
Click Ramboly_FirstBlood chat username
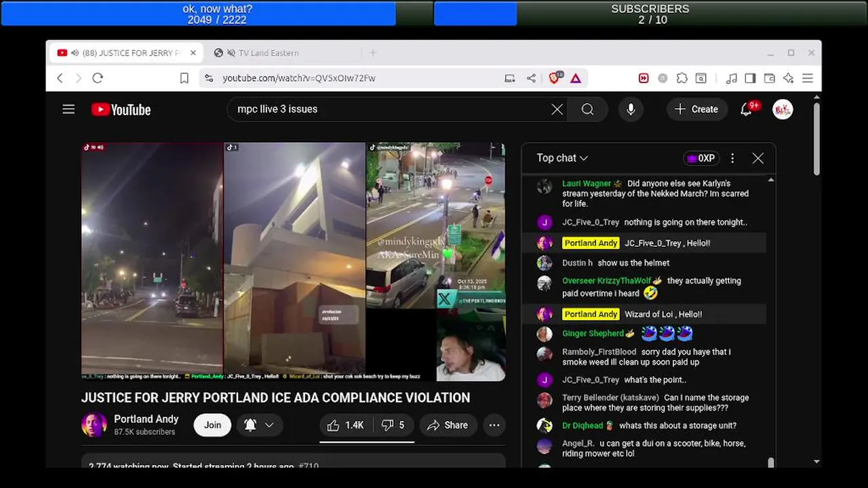pyautogui.click(x=599, y=352)
